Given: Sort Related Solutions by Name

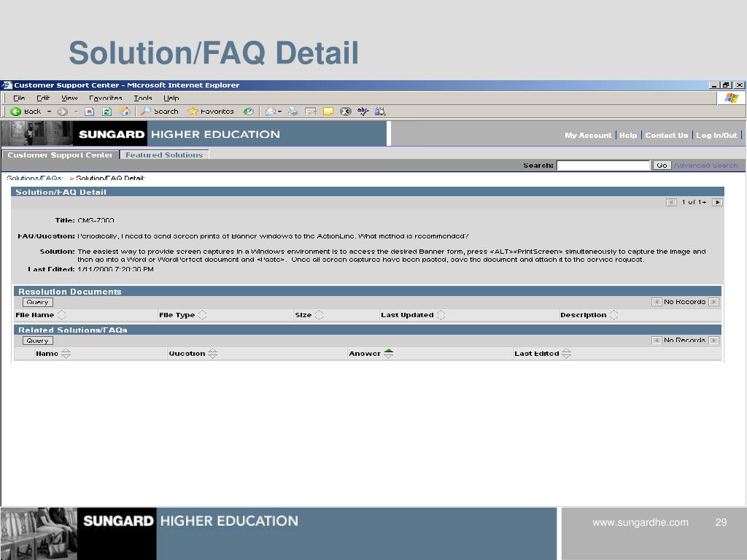Looking at the screenshot, I should coord(66,354).
